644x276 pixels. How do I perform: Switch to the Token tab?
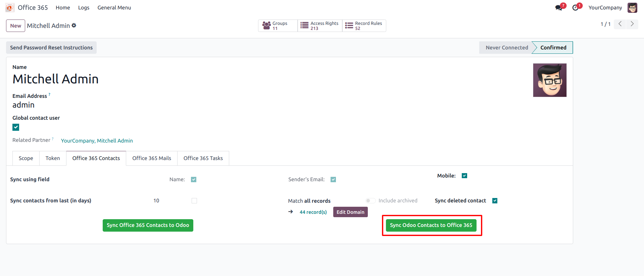[x=53, y=158]
